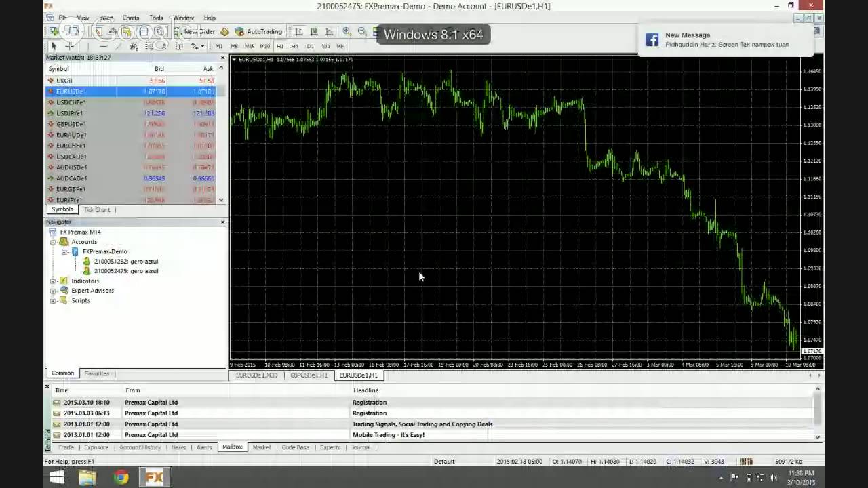The height and width of the screenshot is (488, 868).
Task: Open the Journal tab in Terminal
Action: point(361,447)
